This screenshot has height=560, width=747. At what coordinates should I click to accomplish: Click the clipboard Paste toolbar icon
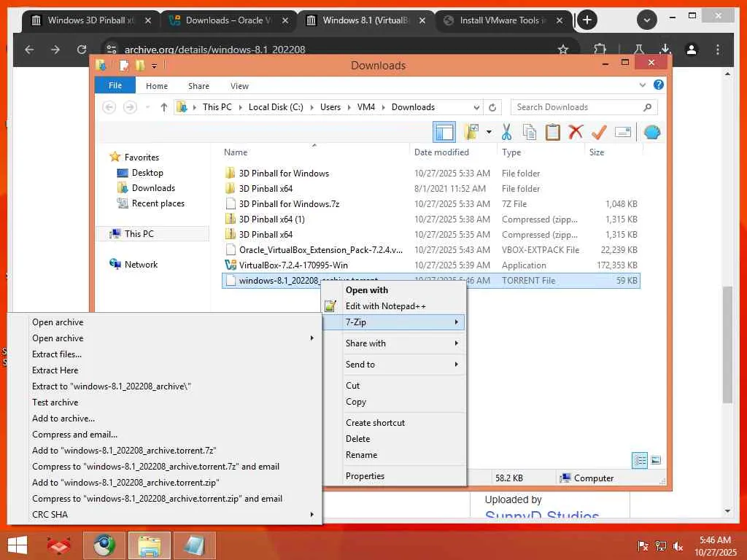coord(553,132)
